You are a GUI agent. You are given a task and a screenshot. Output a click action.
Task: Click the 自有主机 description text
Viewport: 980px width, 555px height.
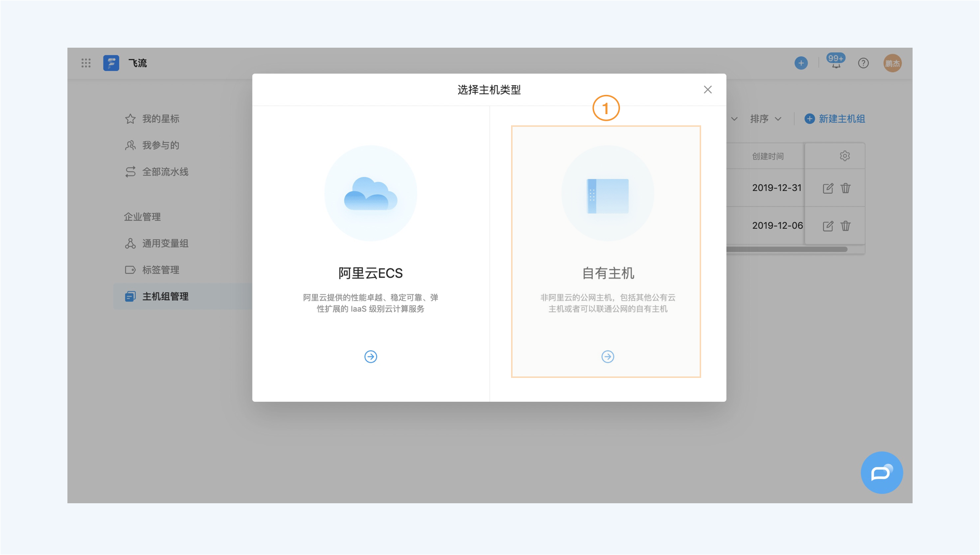coord(607,303)
